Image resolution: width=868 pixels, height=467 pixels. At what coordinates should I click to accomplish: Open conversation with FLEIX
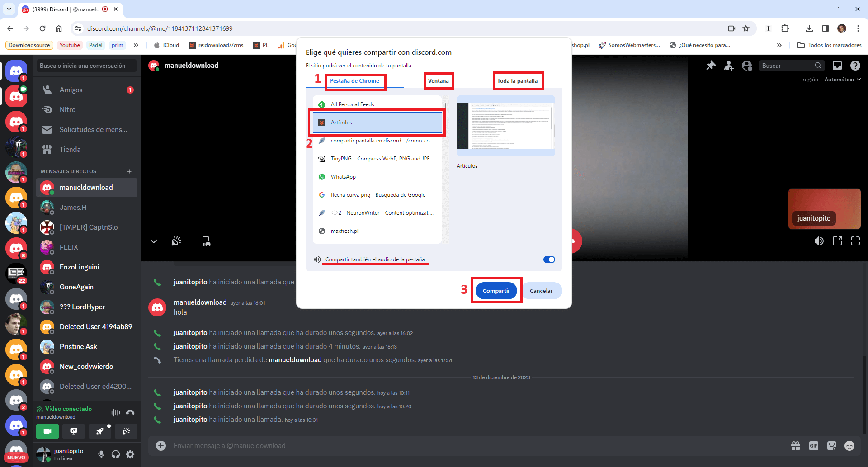[86, 247]
